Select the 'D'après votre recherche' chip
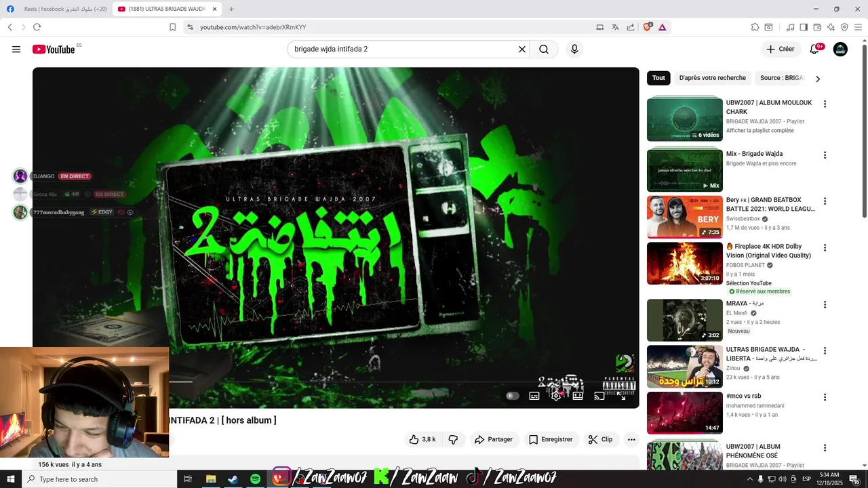The image size is (868, 488). (713, 78)
